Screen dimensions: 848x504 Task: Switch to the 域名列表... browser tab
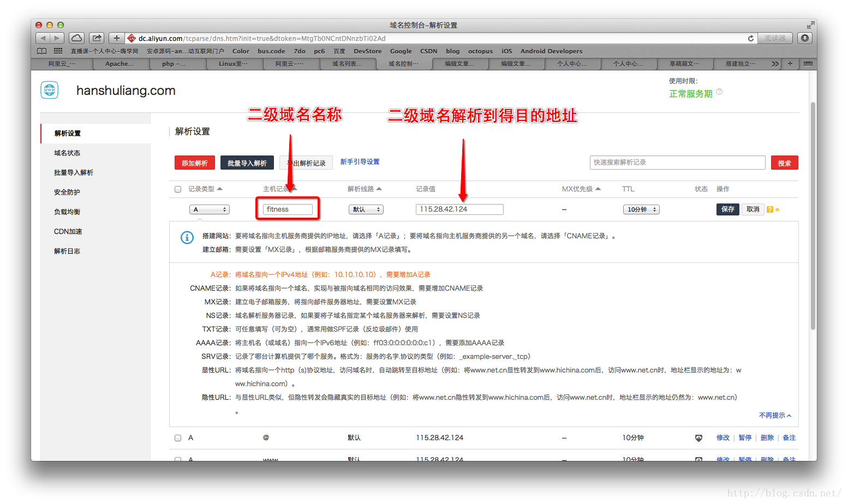pyautogui.click(x=347, y=64)
